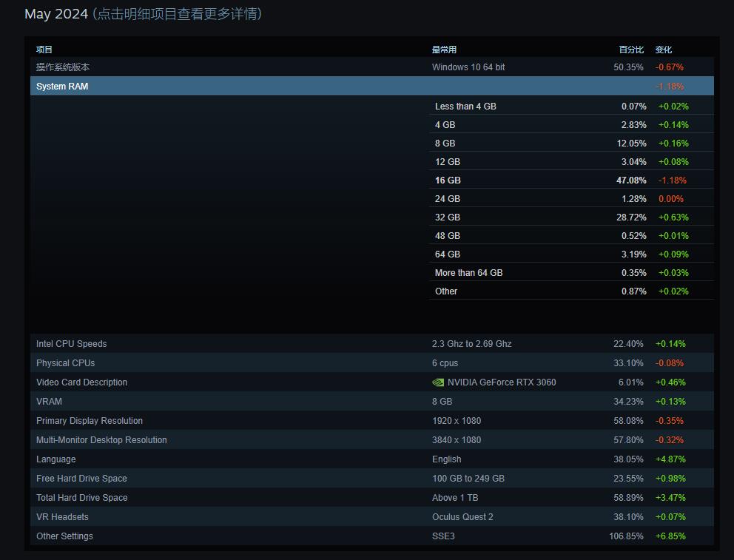734x560 pixels.
Task: Expand the VRAM row
Action: point(49,402)
